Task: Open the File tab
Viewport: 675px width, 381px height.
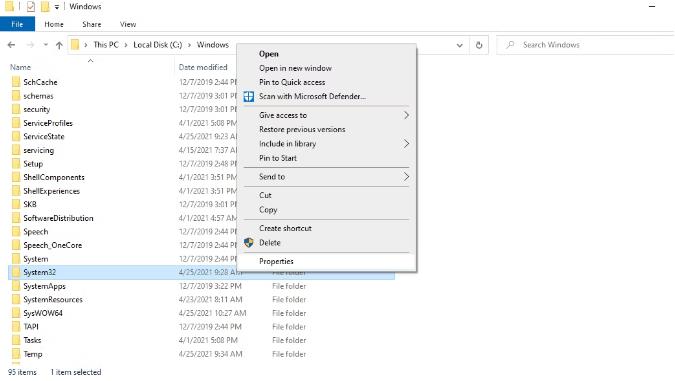Action: pyautogui.click(x=17, y=24)
